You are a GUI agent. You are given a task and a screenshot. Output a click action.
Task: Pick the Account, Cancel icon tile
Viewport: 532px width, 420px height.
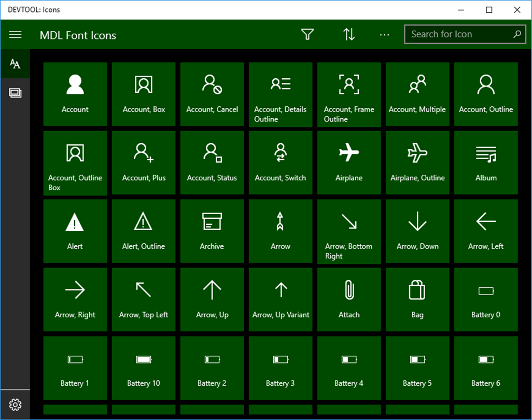pyautogui.click(x=212, y=94)
